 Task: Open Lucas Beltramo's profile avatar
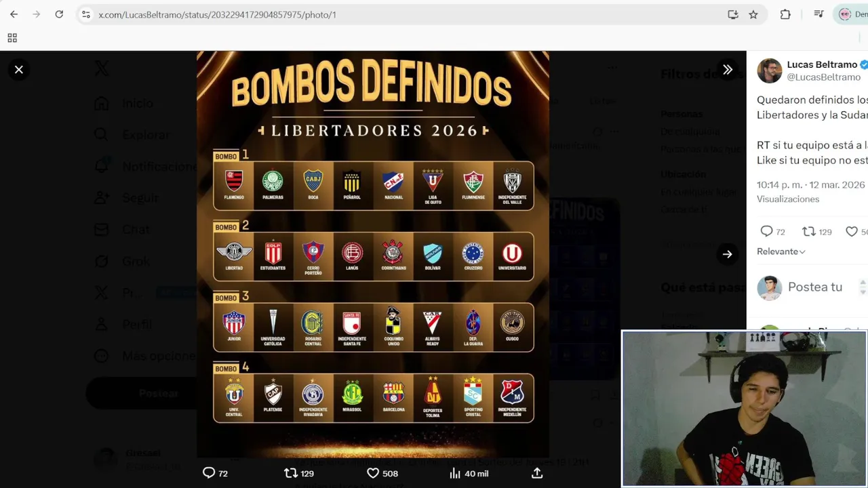coord(769,70)
